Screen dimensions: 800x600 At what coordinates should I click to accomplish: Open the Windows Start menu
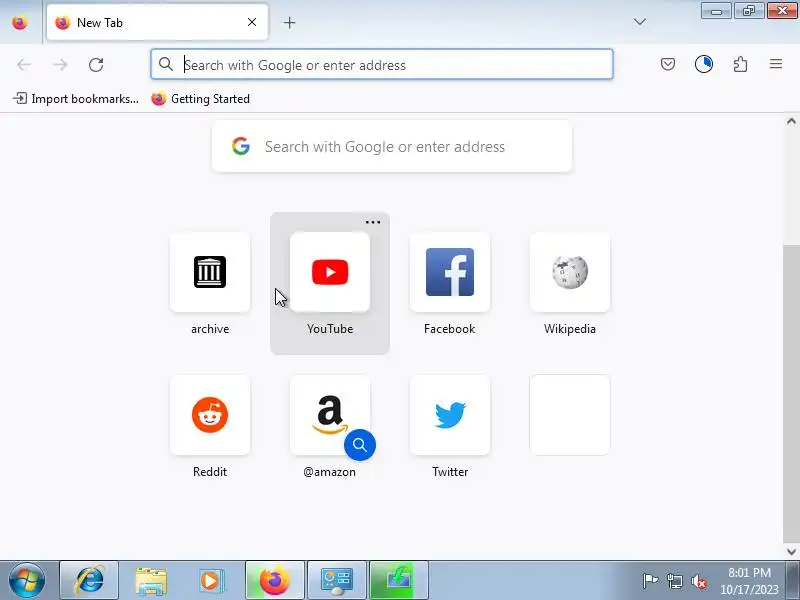coord(27,581)
